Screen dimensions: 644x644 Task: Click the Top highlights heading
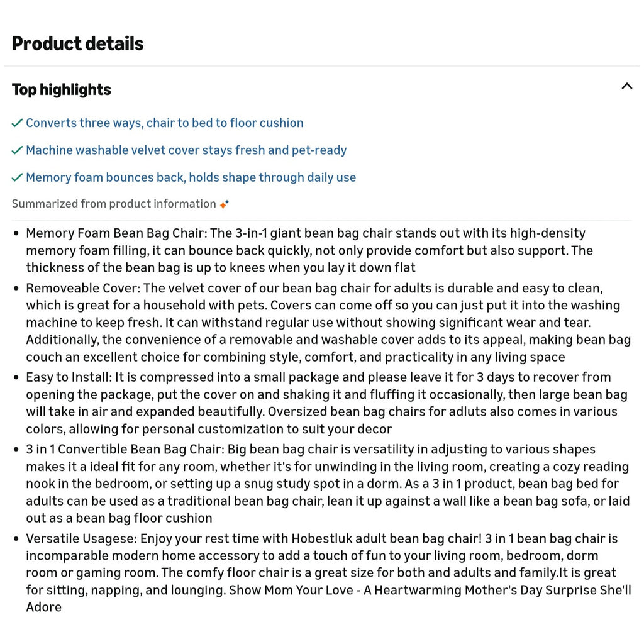click(62, 89)
